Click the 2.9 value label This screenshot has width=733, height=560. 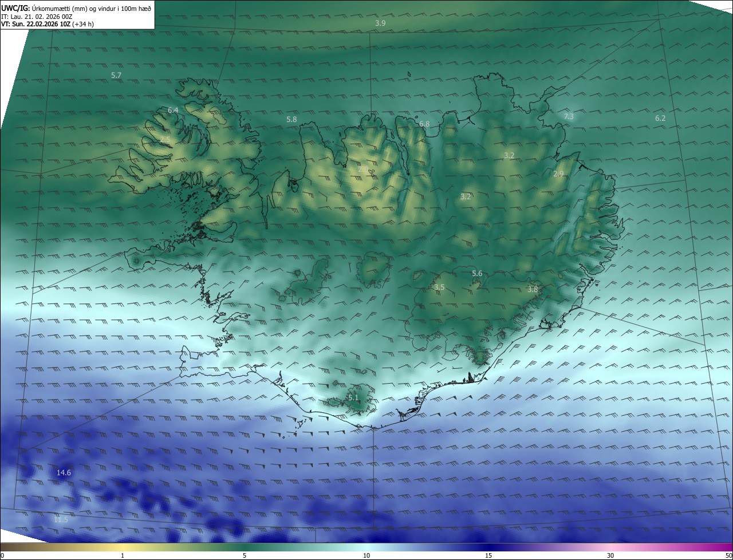point(558,174)
